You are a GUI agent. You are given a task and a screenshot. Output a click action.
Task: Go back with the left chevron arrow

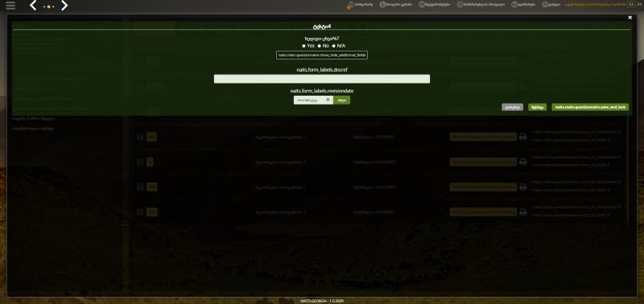(x=34, y=6)
